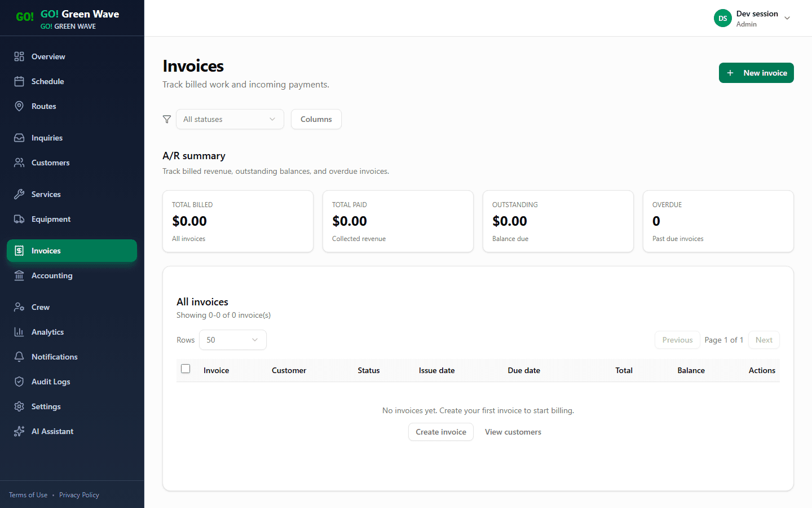Open the Notifications bell icon
The width and height of the screenshot is (812, 508).
click(20, 357)
